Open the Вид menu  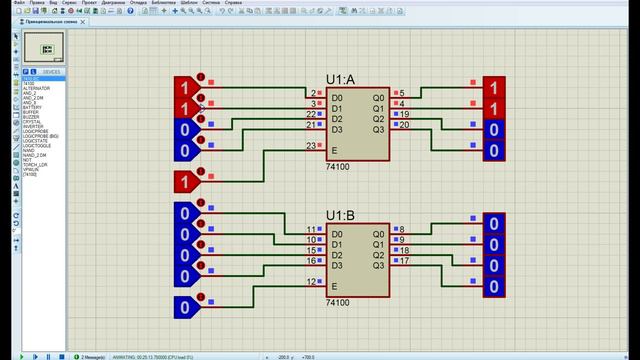tap(53, 2)
